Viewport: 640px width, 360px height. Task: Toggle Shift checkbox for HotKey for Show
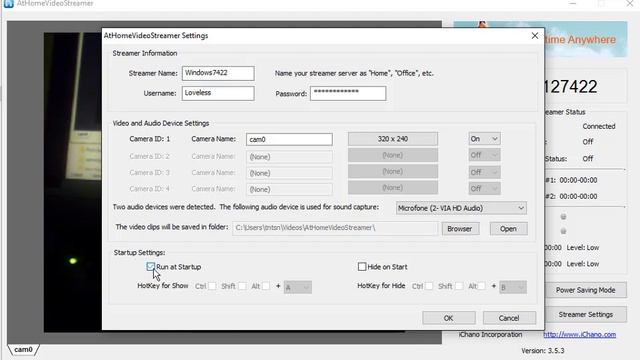[242, 286]
